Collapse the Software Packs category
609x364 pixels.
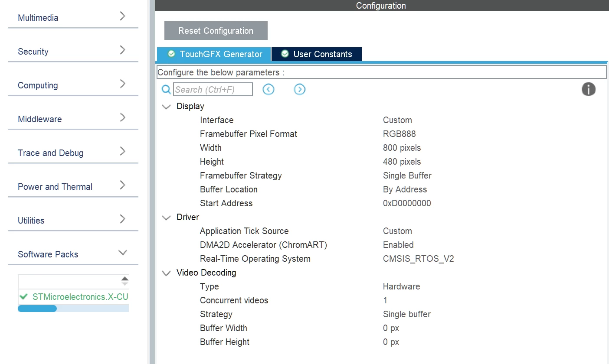(x=73, y=254)
